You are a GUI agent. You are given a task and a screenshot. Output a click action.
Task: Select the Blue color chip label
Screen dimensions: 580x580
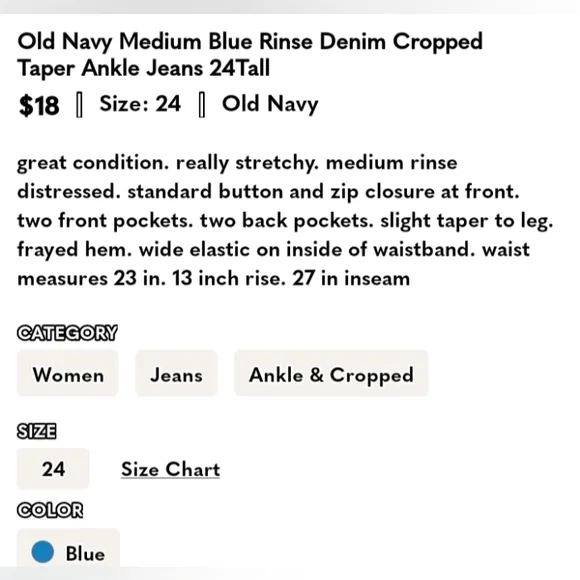85,554
